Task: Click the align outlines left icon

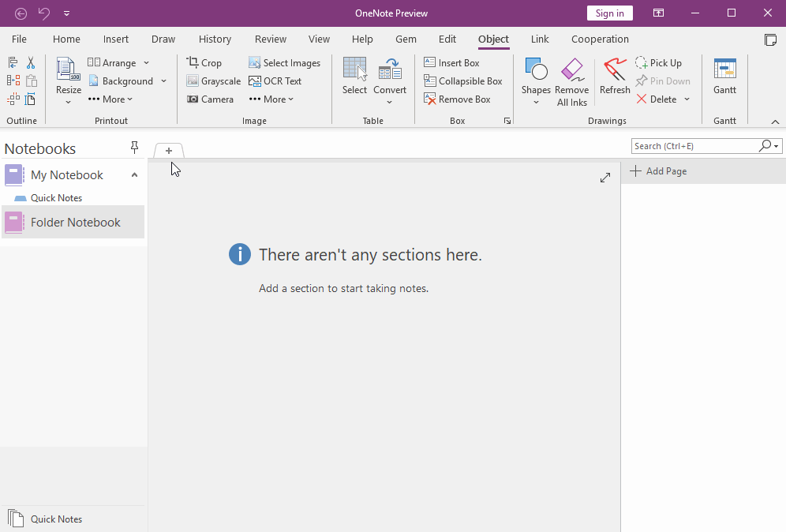Action: (x=13, y=62)
